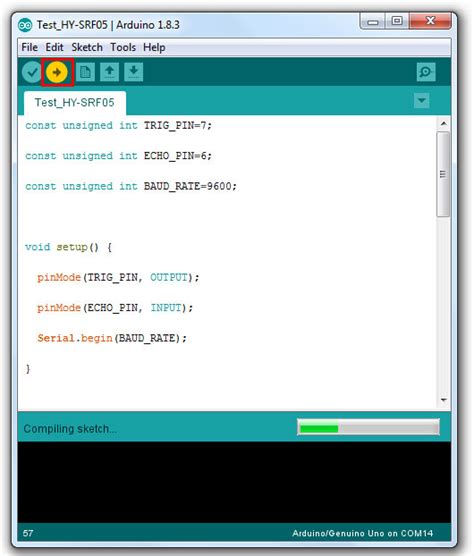Open the File menu

pyautogui.click(x=29, y=47)
